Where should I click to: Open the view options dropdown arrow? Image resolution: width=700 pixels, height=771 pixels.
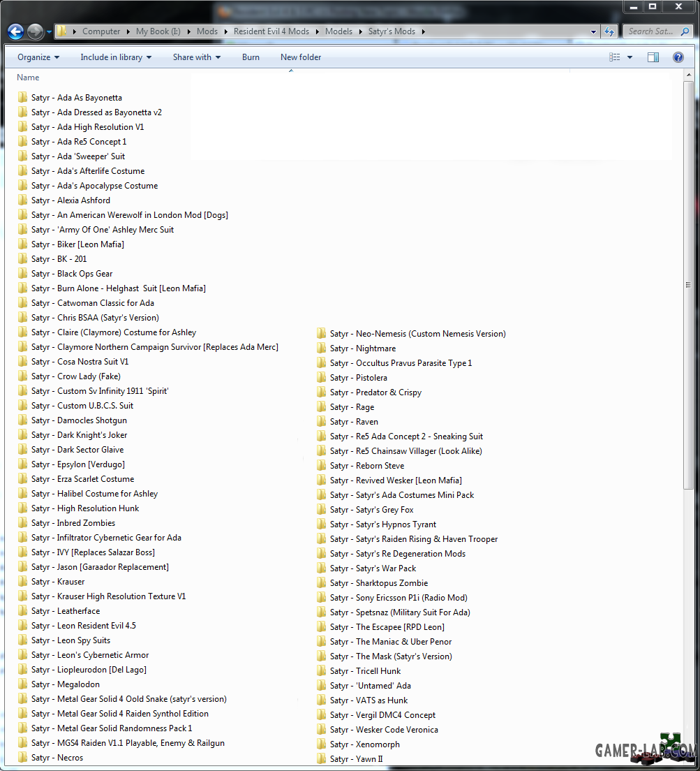[x=630, y=57]
